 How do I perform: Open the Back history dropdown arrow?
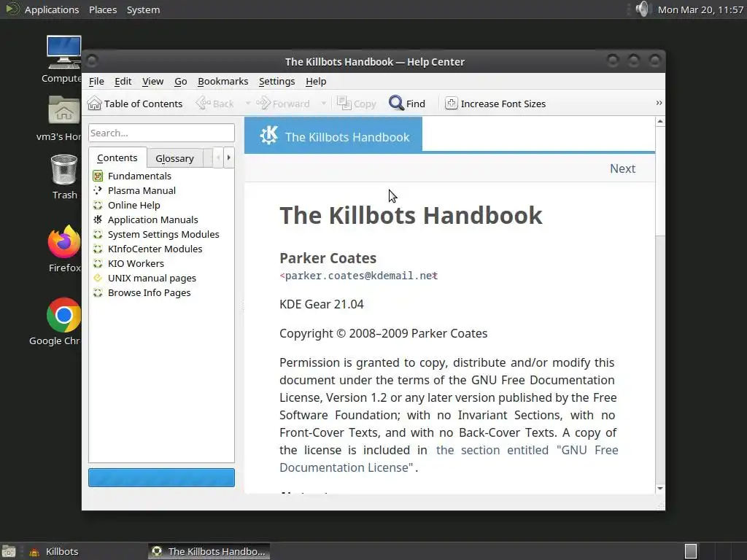point(248,104)
